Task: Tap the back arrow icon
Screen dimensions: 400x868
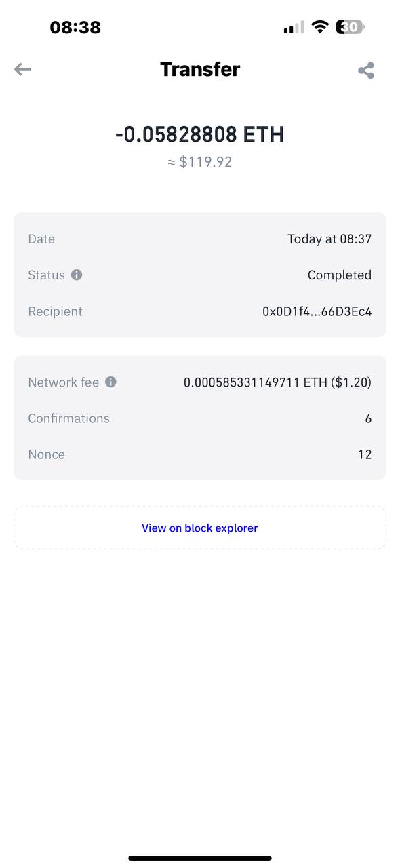Action: [x=22, y=69]
